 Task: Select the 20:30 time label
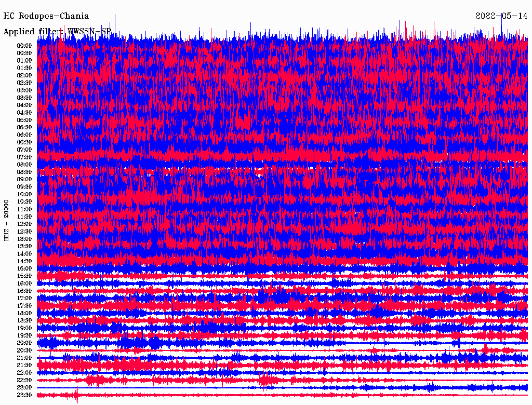point(24,350)
